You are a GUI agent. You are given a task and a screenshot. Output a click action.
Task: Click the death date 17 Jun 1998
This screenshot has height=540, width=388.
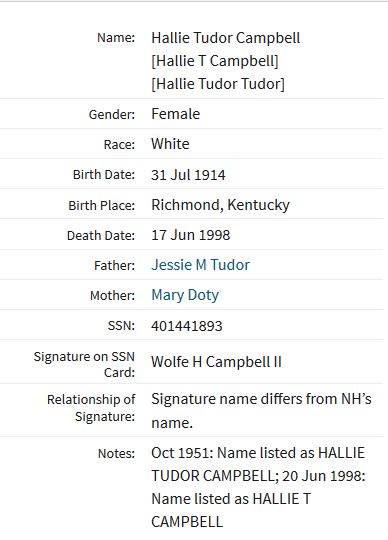coord(190,235)
